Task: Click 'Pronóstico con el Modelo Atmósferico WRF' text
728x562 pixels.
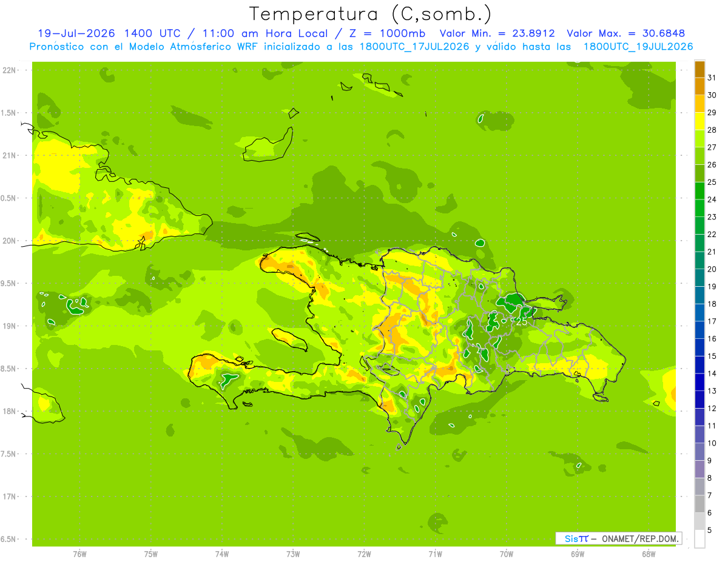Action: (x=143, y=47)
